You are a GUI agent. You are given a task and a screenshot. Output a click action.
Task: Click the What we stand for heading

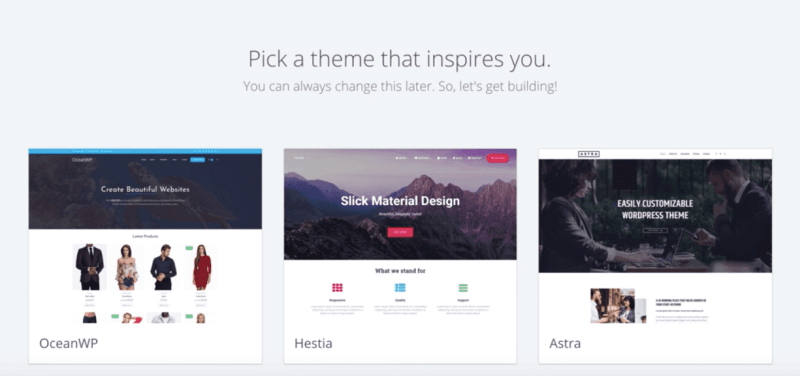400,271
